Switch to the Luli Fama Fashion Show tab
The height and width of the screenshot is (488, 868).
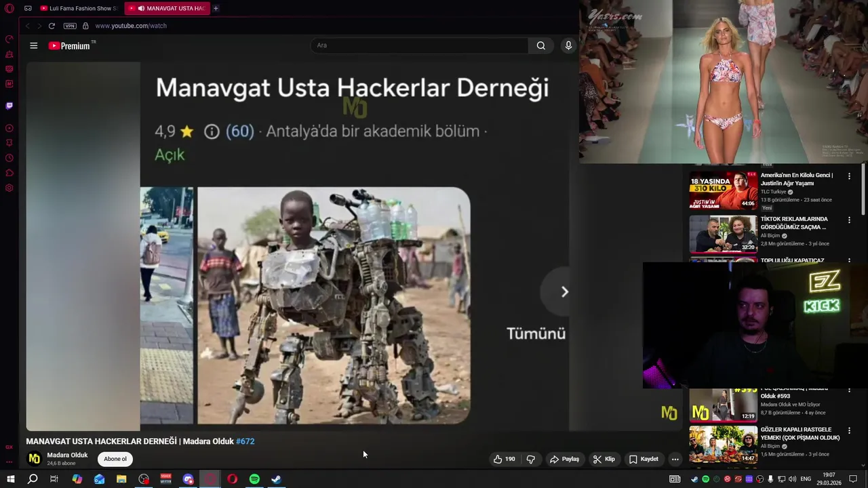(79, 8)
